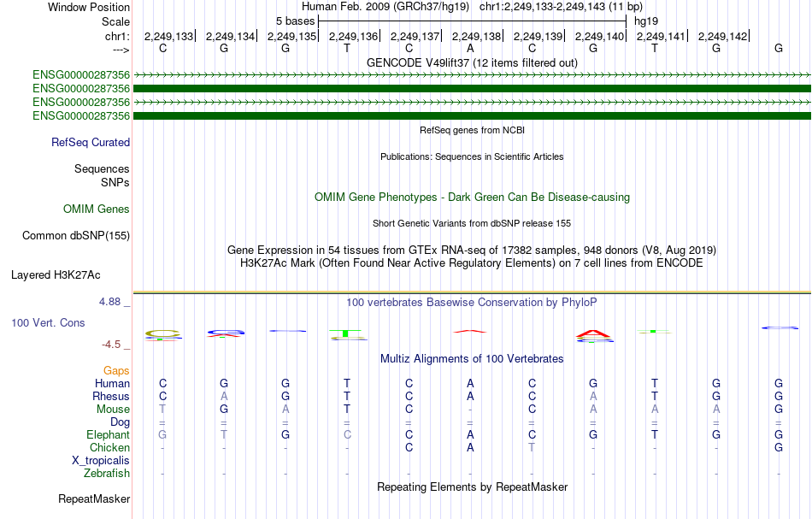The height and width of the screenshot is (519, 812).
Task: Select the OMIM Genes label
Action: coord(96,209)
